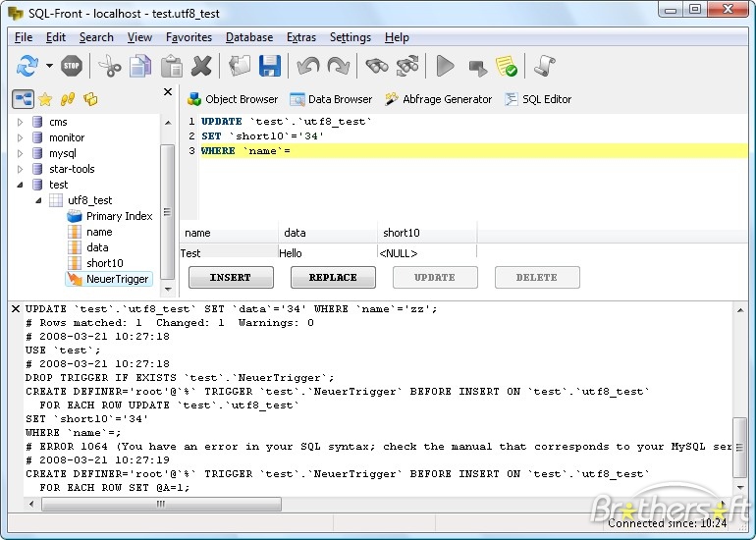Image resolution: width=756 pixels, height=540 pixels.
Task: Click the log panel scroll up arrow
Action: [740, 310]
